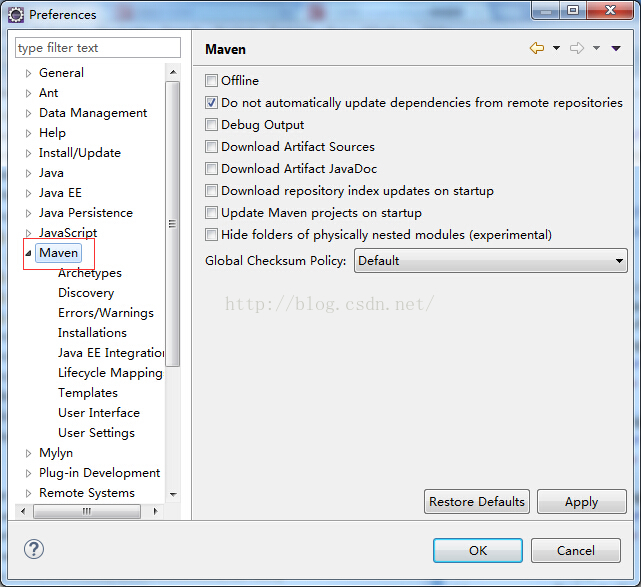Select General preferences category
Image resolution: width=641 pixels, height=587 pixels.
[61, 73]
